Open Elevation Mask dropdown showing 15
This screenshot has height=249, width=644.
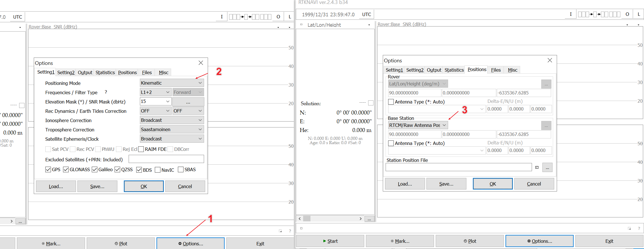click(x=155, y=101)
